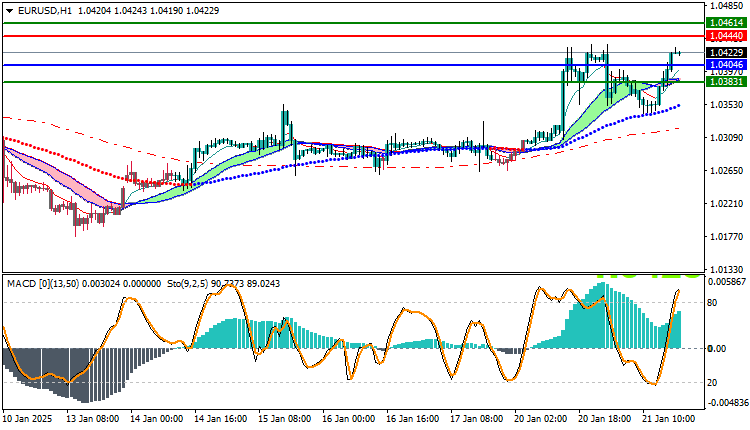Click the 1.02210 price scale value
Image resolution: width=750 pixels, height=430 pixels.
point(727,204)
